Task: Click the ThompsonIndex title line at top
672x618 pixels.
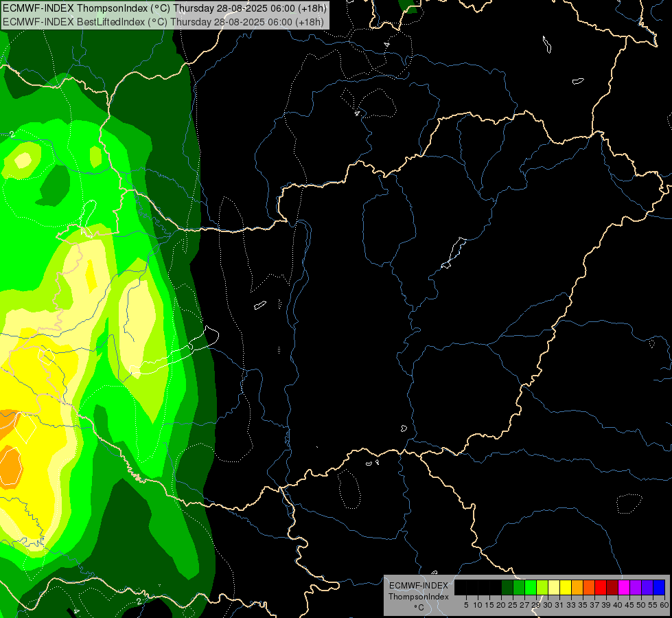Action: tap(164, 8)
